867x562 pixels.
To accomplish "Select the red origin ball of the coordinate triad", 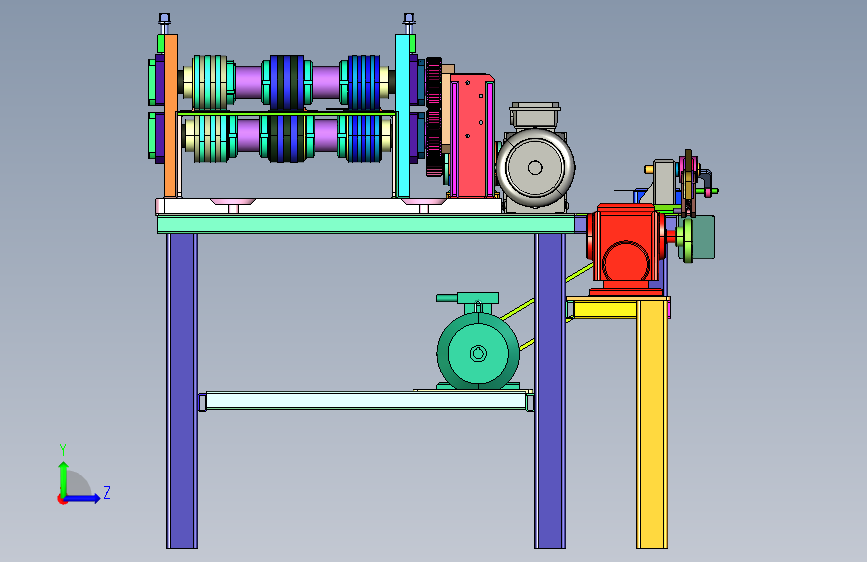I will click(62, 499).
